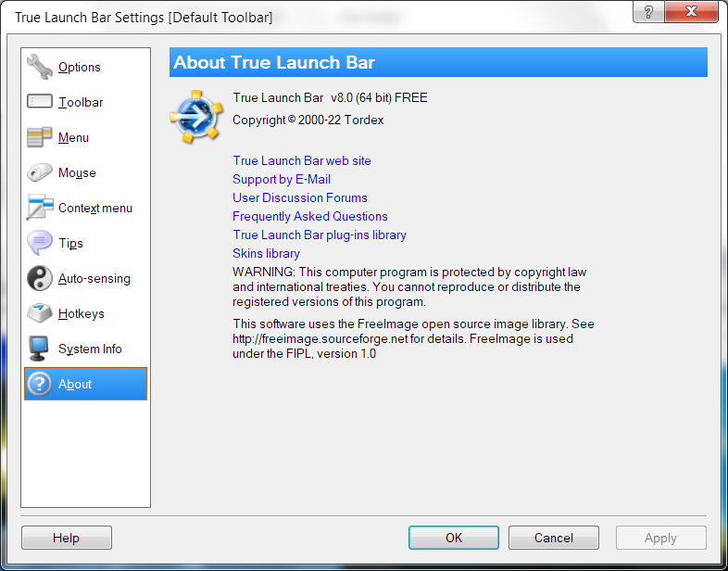
Task: Confirm with the OK button
Action: point(454,538)
